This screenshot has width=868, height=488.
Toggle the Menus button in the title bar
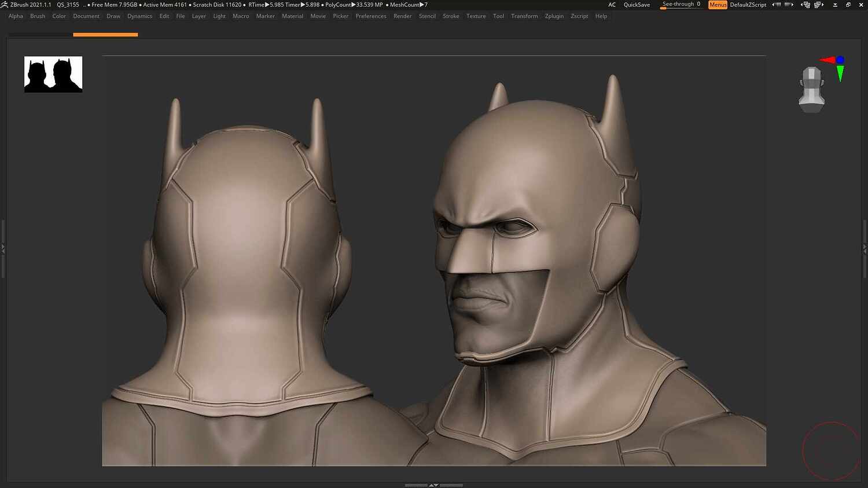click(718, 5)
